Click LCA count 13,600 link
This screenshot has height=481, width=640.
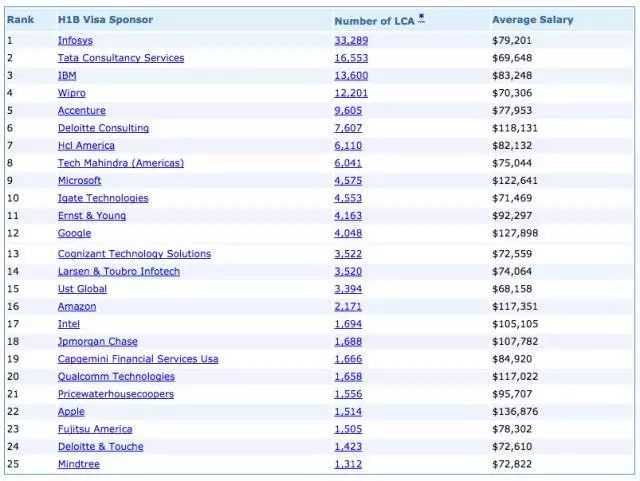(x=351, y=76)
